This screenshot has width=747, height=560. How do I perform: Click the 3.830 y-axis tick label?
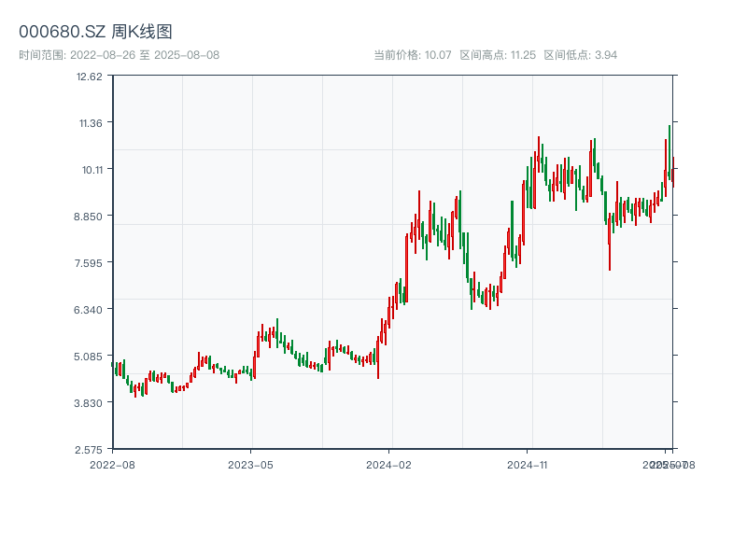(x=89, y=402)
